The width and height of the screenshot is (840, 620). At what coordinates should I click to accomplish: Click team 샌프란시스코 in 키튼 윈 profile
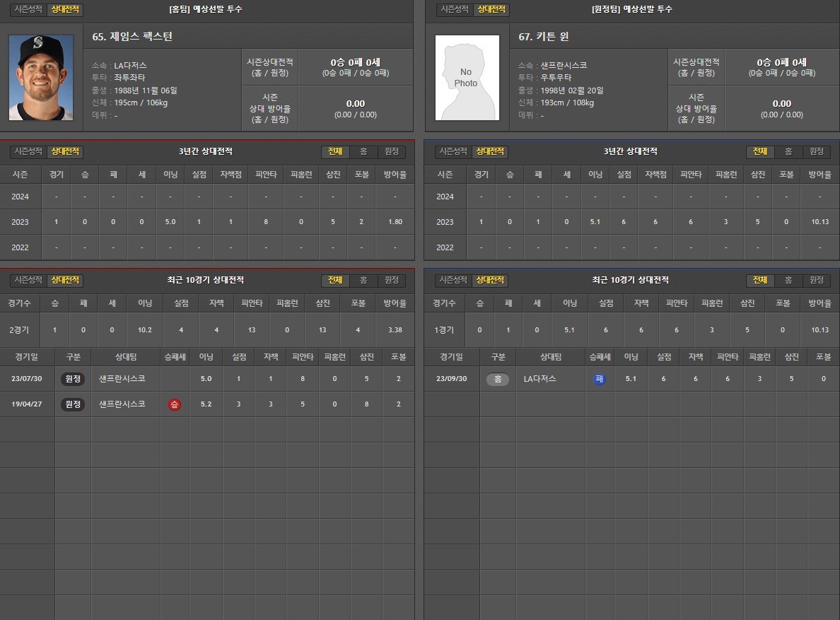pos(564,65)
